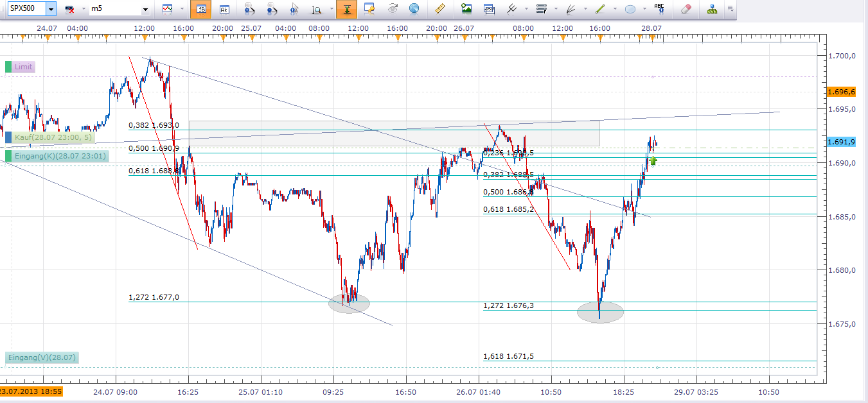
Task: Open the m5 timeframe dropdown
Action: point(145,10)
